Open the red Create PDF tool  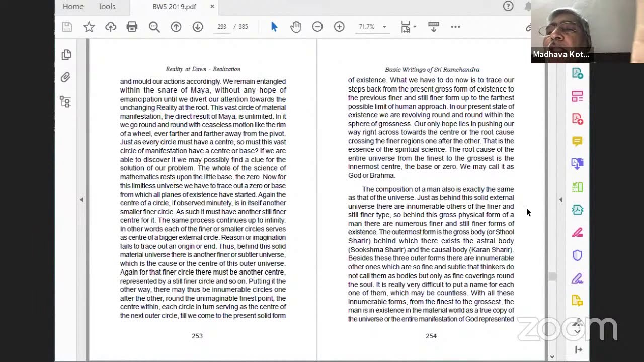(x=577, y=119)
